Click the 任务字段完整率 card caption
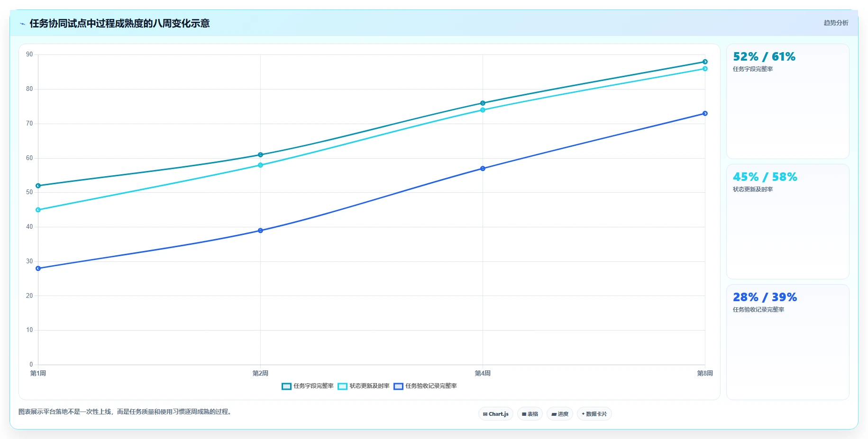868x439 pixels. [x=753, y=69]
